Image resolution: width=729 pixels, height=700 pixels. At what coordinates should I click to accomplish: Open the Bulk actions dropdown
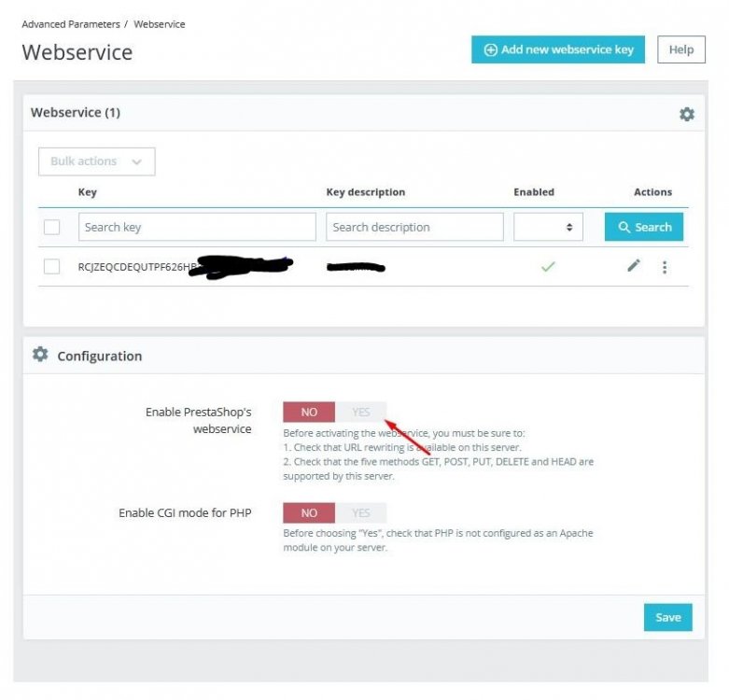coord(97,161)
